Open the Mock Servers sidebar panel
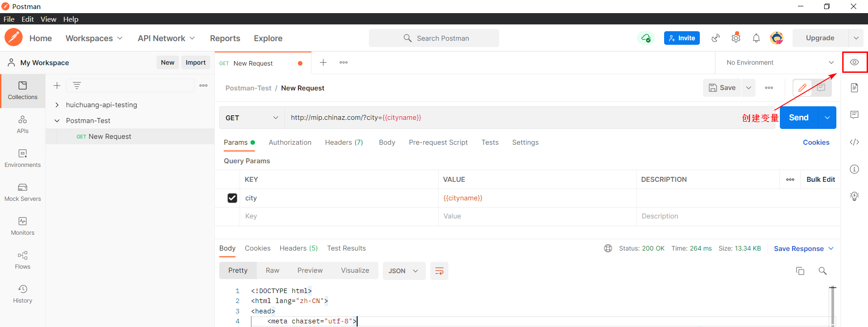The width and height of the screenshot is (868, 327). pos(23,193)
